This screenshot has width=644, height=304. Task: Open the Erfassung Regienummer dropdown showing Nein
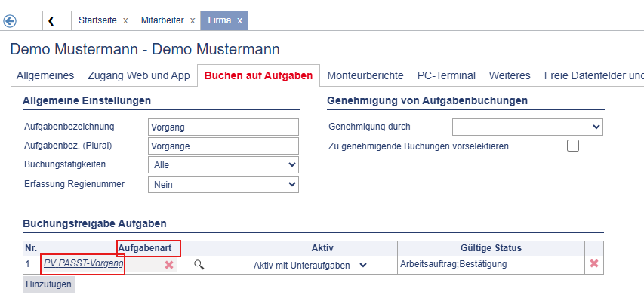(223, 185)
